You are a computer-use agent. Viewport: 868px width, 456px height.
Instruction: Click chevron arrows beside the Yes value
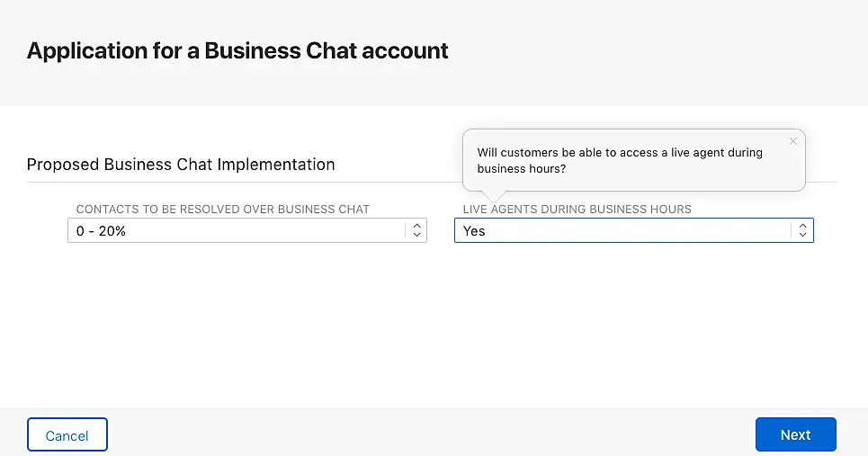click(802, 231)
